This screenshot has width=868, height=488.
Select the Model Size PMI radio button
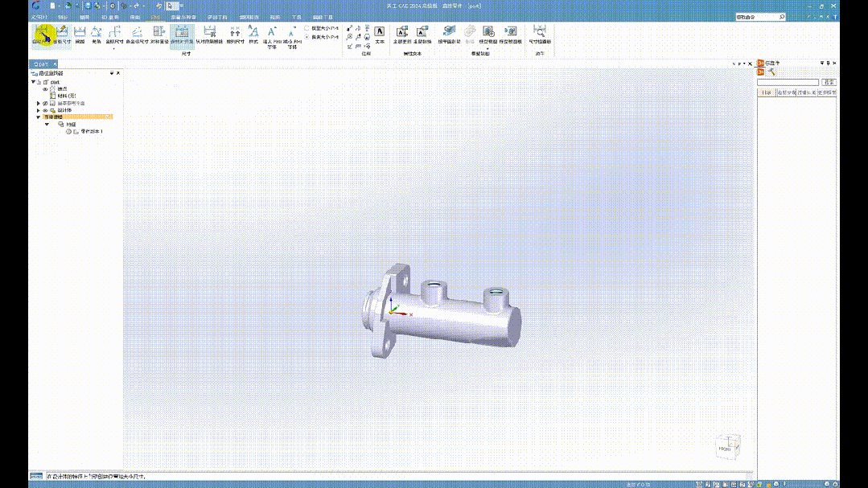[306, 27]
